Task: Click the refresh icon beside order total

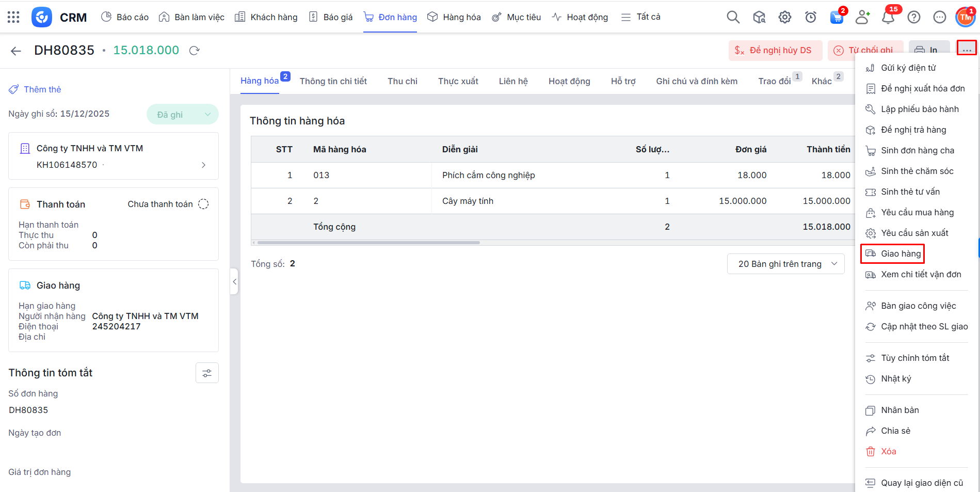Action: [195, 51]
